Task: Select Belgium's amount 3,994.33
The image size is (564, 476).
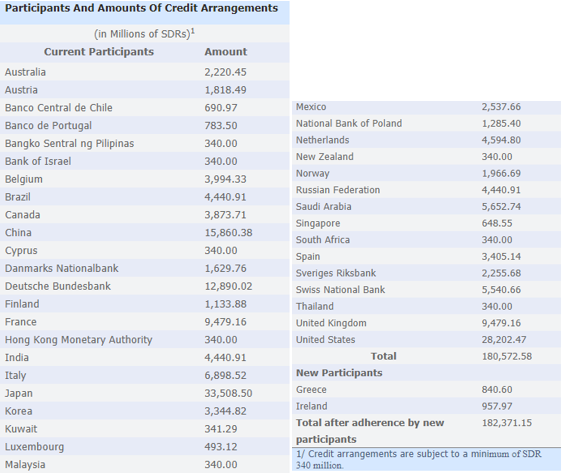Action: [226, 179]
